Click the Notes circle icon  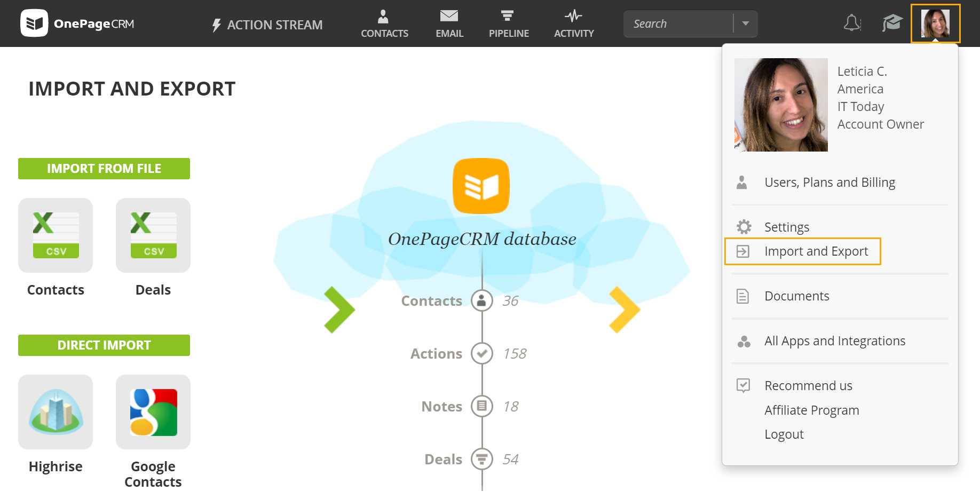[481, 406]
